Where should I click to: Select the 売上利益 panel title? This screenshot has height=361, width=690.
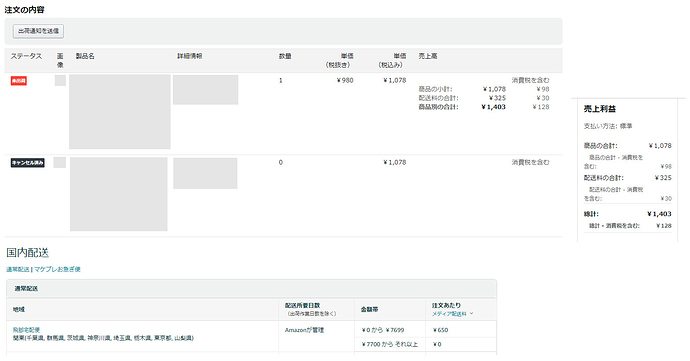tap(600, 109)
